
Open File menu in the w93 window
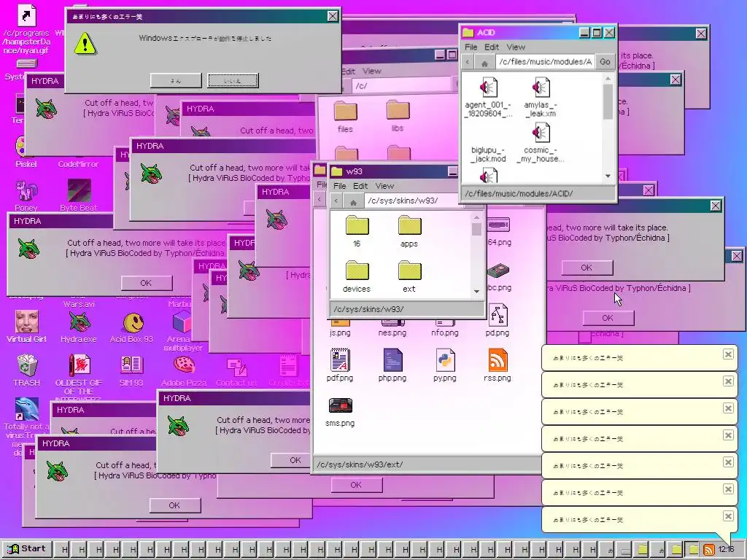click(340, 186)
